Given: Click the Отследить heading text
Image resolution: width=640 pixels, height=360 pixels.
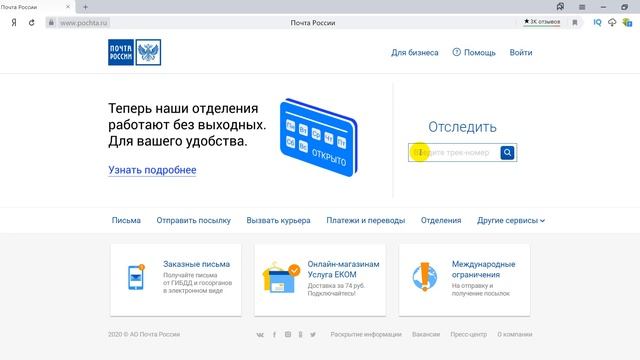Looking at the screenshot, I should [462, 127].
